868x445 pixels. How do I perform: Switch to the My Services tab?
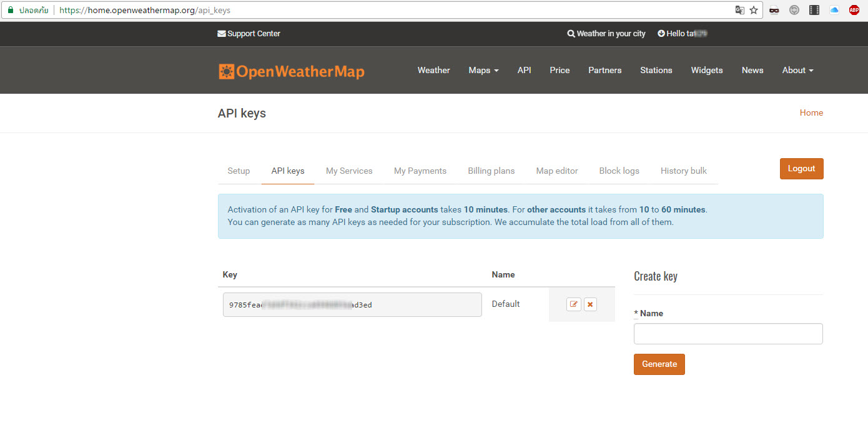pyautogui.click(x=349, y=171)
